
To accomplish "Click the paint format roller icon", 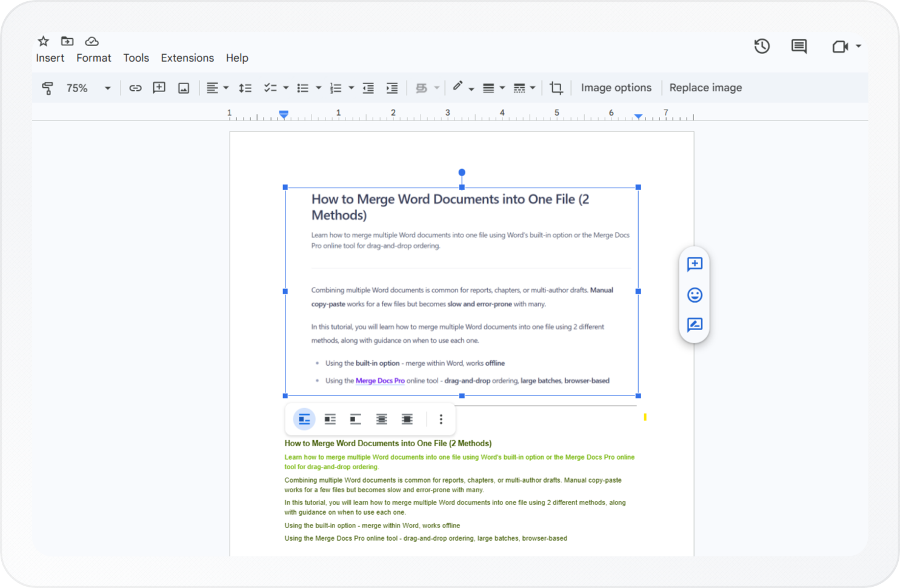I will click(47, 88).
